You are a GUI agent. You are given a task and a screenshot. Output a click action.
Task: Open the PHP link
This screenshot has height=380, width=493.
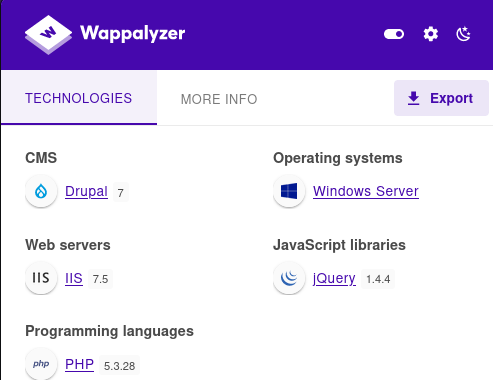tap(79, 364)
